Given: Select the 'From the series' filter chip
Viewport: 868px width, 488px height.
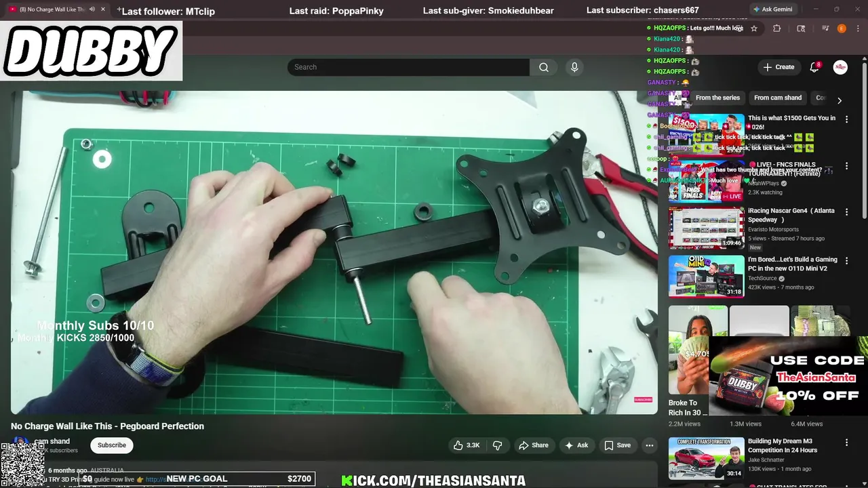Looking at the screenshot, I should click(717, 98).
